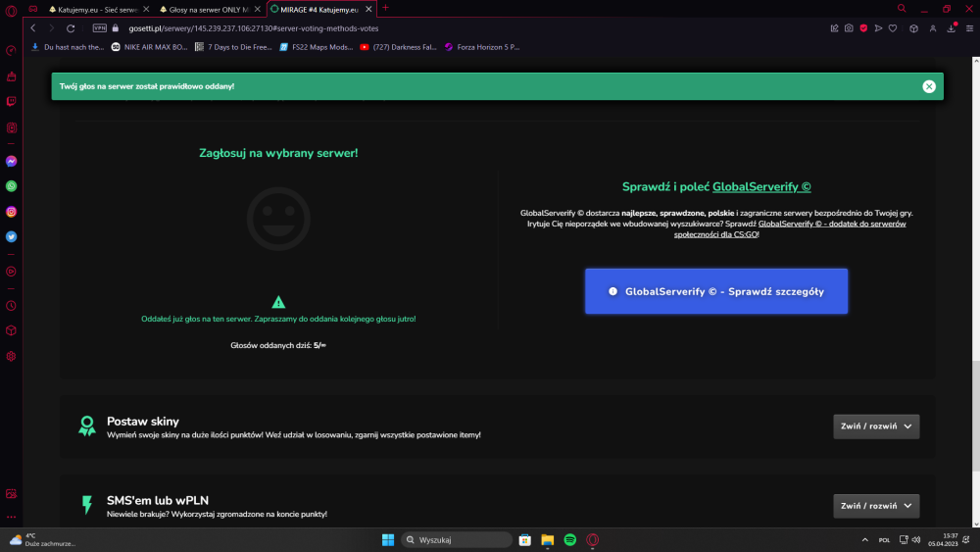This screenshot has height=552, width=980.
Task: Expand Postaw skiny with Zwiń / rozwiń
Action: click(875, 427)
